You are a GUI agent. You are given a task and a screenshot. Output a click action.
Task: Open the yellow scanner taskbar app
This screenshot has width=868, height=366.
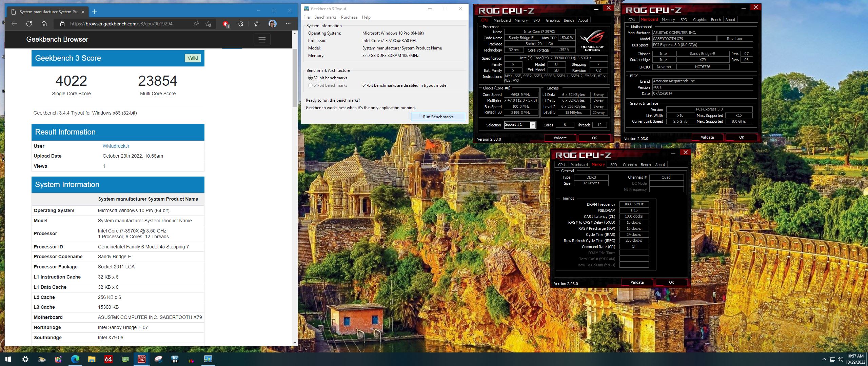tap(42, 359)
